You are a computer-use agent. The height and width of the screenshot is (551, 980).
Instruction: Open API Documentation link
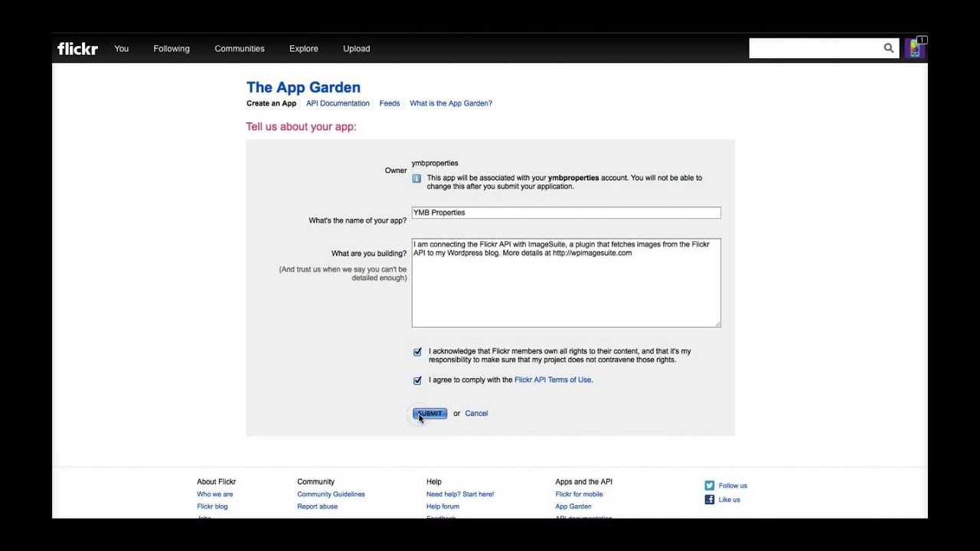click(338, 103)
